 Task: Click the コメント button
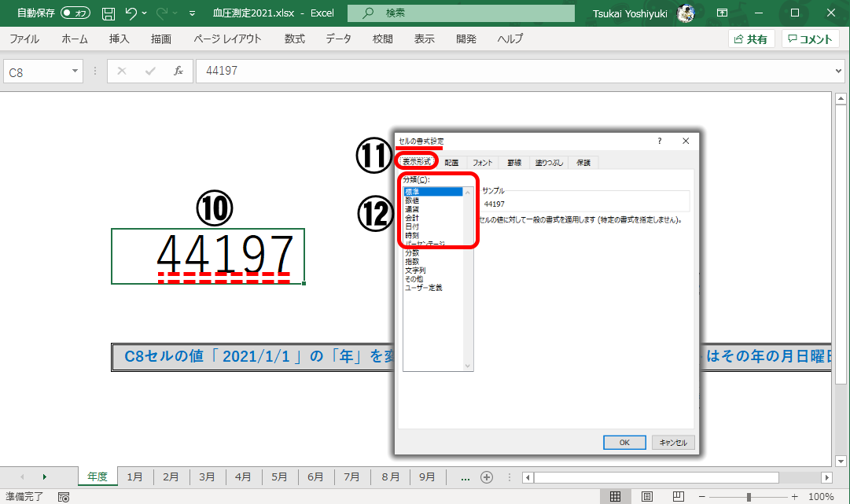click(x=811, y=39)
